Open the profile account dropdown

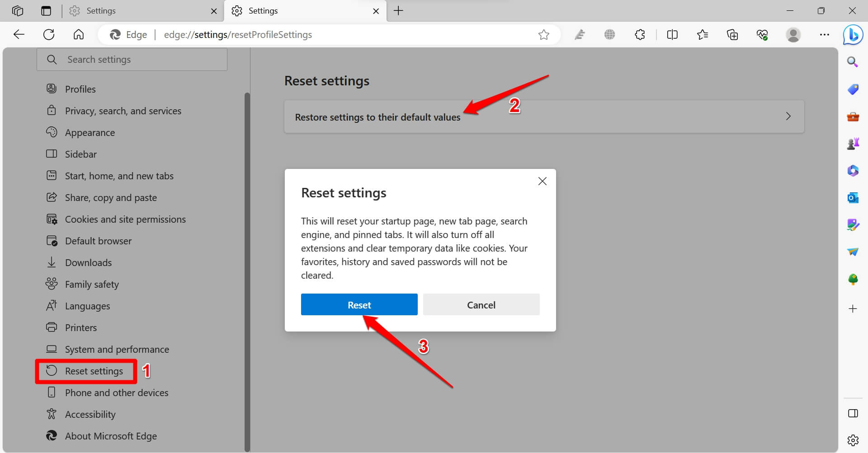[794, 34]
